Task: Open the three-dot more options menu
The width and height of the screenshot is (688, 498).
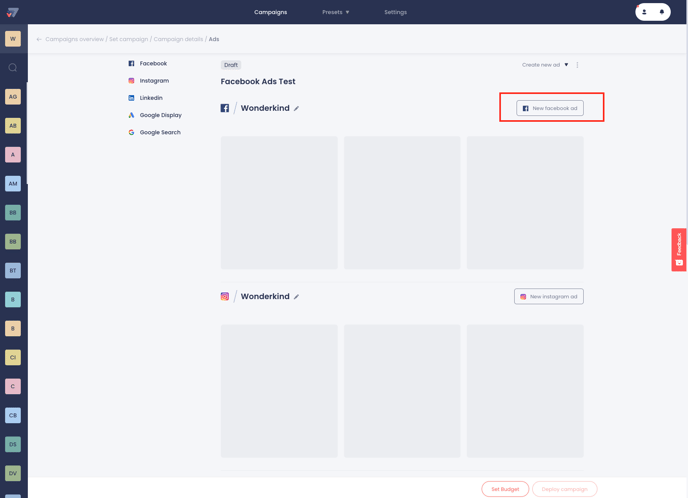Action: tap(577, 65)
